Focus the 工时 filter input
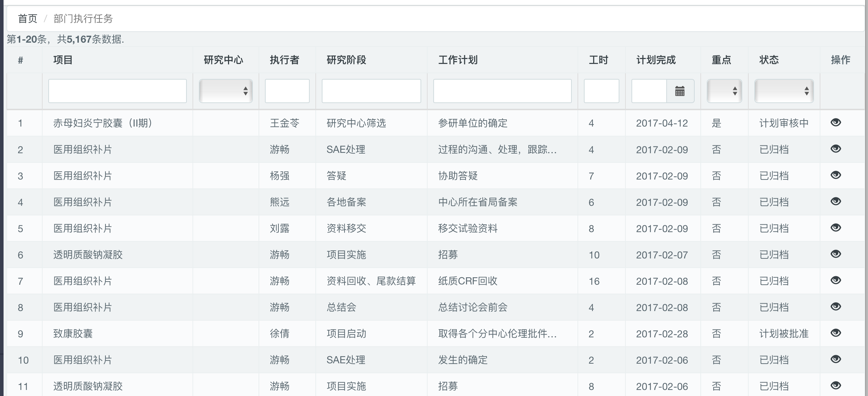This screenshot has width=868, height=396. click(602, 91)
